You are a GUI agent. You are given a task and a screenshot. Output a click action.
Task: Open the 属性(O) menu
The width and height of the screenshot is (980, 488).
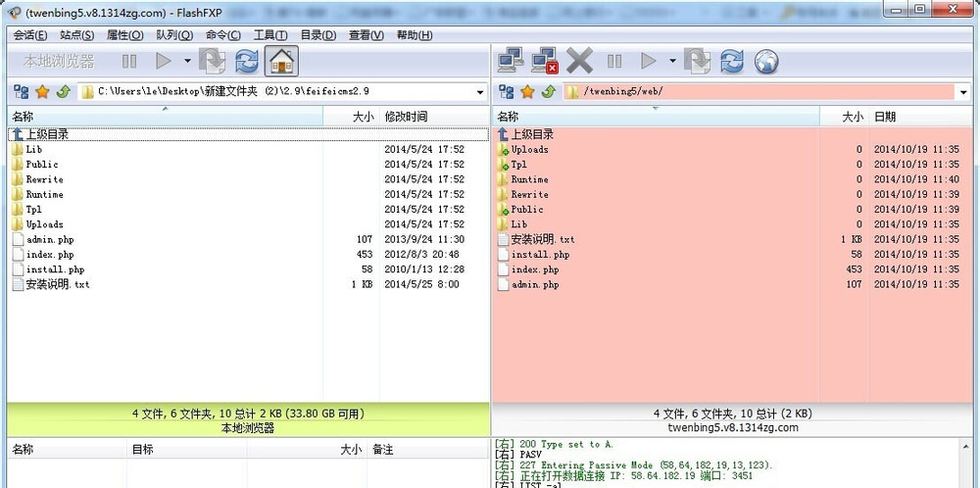(x=125, y=35)
